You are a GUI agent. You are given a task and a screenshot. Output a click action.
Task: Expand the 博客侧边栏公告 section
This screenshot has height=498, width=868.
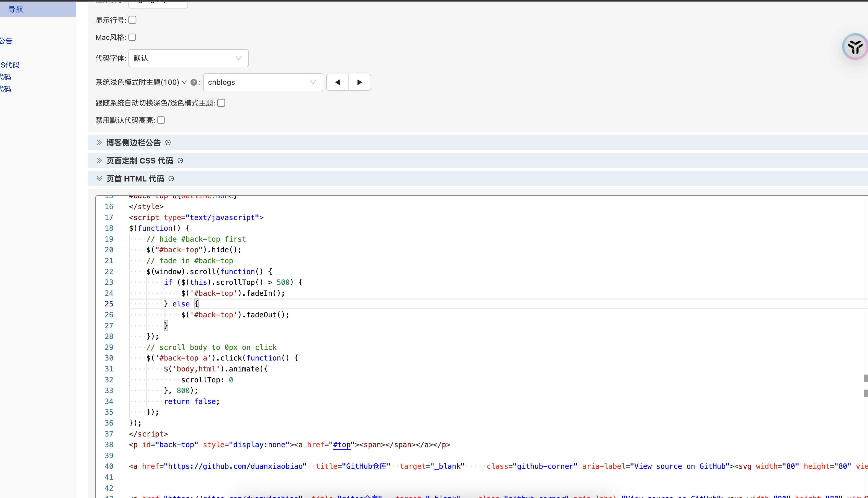click(x=99, y=142)
